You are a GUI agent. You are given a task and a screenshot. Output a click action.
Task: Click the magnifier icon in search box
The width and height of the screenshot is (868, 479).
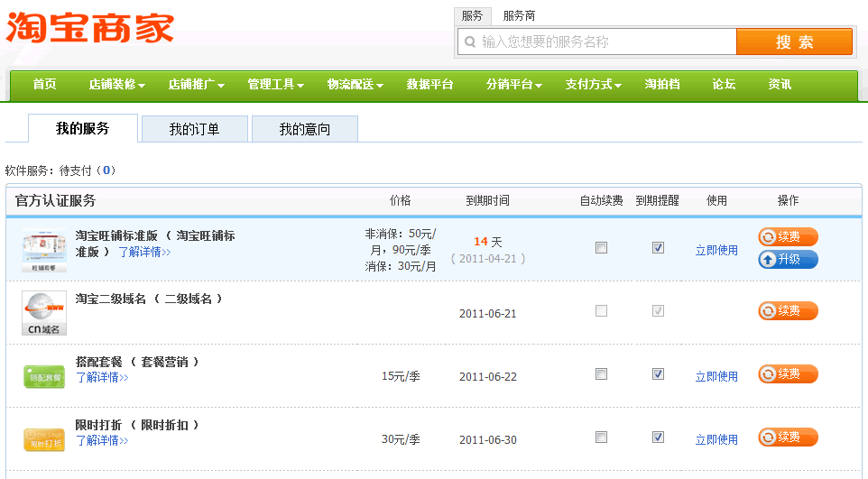(470, 41)
